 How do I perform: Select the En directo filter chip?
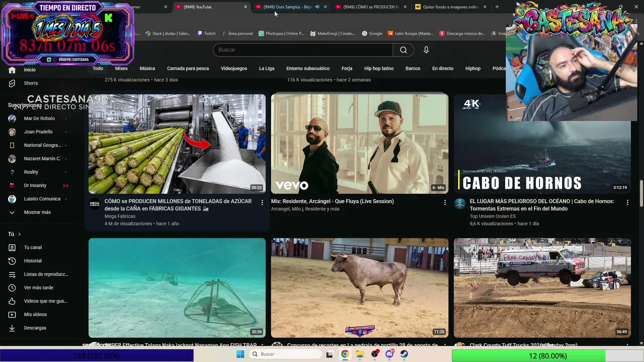coord(443,68)
